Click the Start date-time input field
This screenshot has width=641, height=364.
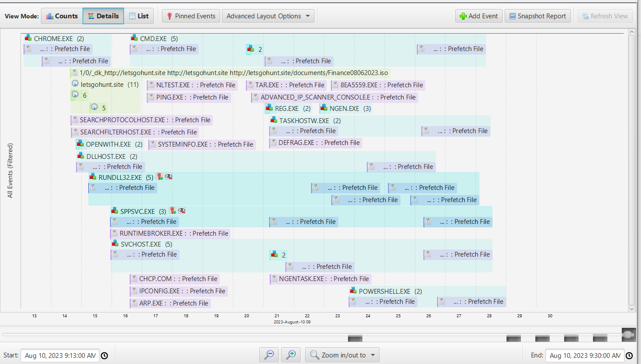(60, 356)
